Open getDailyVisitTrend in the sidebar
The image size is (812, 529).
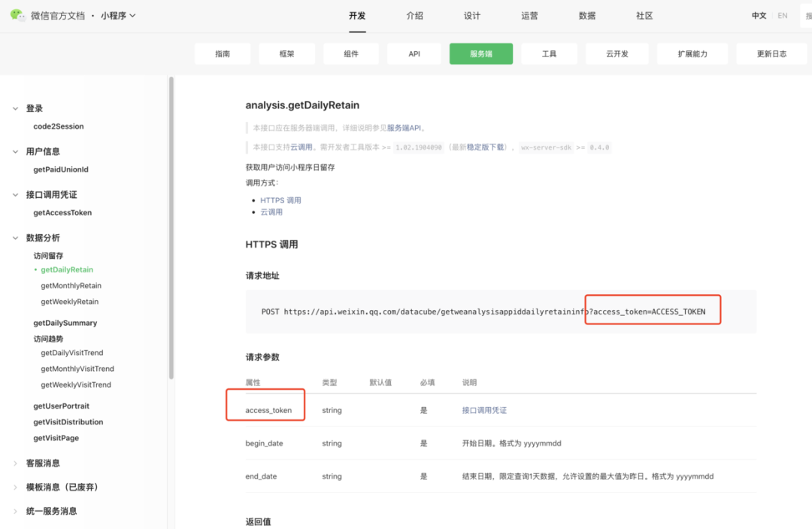coord(72,353)
